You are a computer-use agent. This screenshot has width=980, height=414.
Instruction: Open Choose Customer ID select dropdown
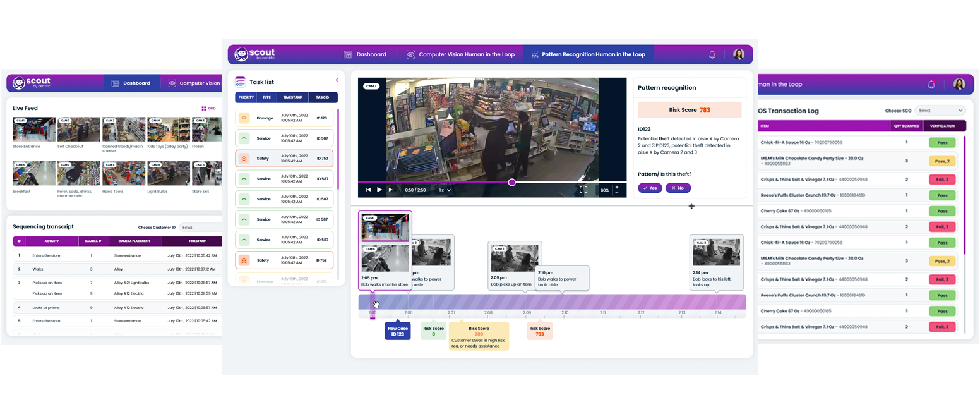200,228
